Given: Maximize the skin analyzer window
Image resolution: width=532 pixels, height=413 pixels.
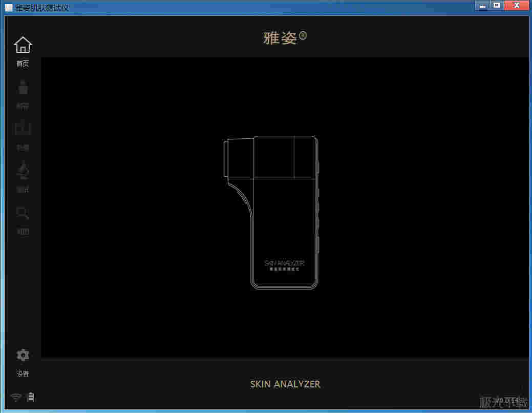Looking at the screenshot, I should pyautogui.click(x=496, y=5).
